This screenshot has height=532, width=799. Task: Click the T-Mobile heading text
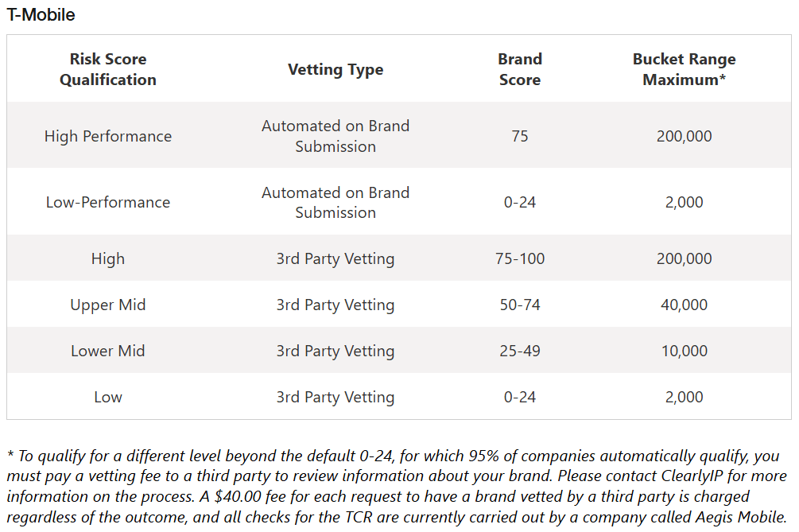(41, 15)
